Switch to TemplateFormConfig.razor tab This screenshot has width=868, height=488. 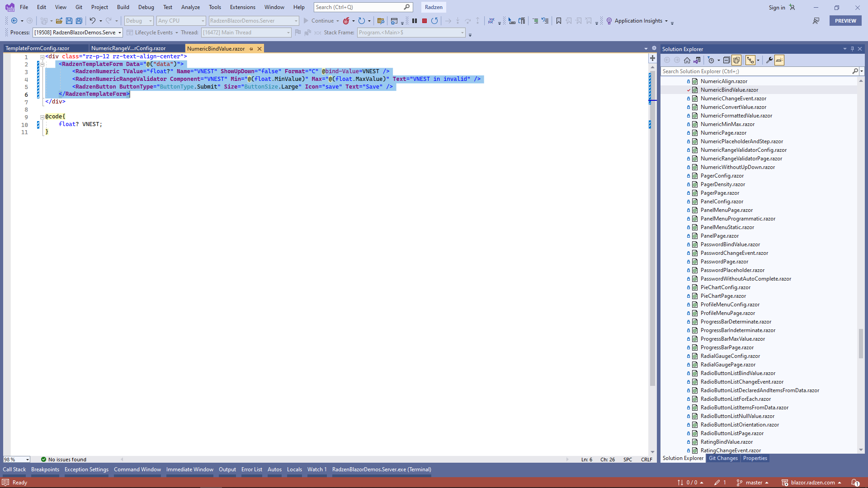[x=38, y=48]
